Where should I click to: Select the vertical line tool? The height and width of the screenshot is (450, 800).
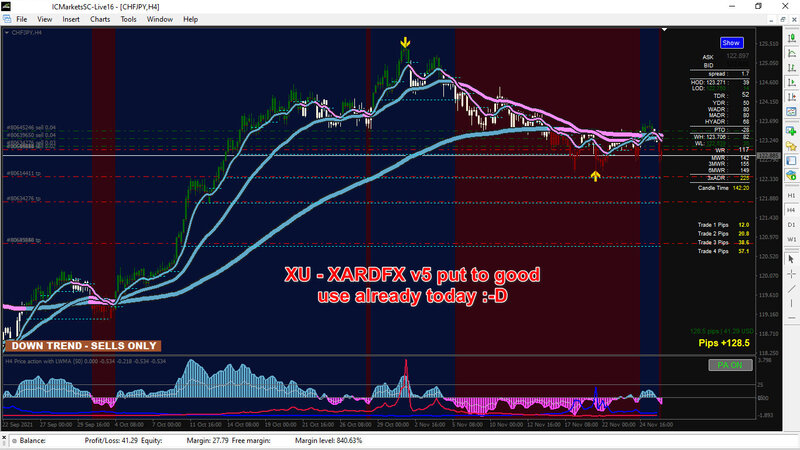(791, 303)
